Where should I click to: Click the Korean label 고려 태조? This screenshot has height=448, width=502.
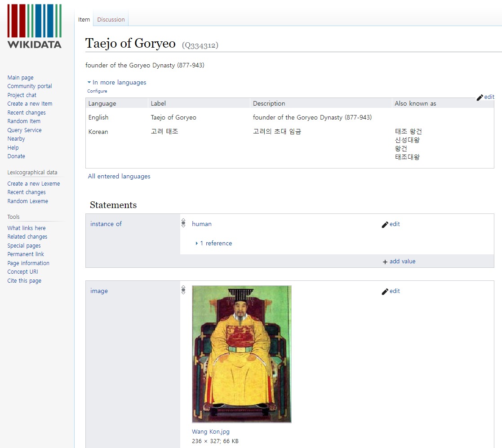click(x=164, y=132)
